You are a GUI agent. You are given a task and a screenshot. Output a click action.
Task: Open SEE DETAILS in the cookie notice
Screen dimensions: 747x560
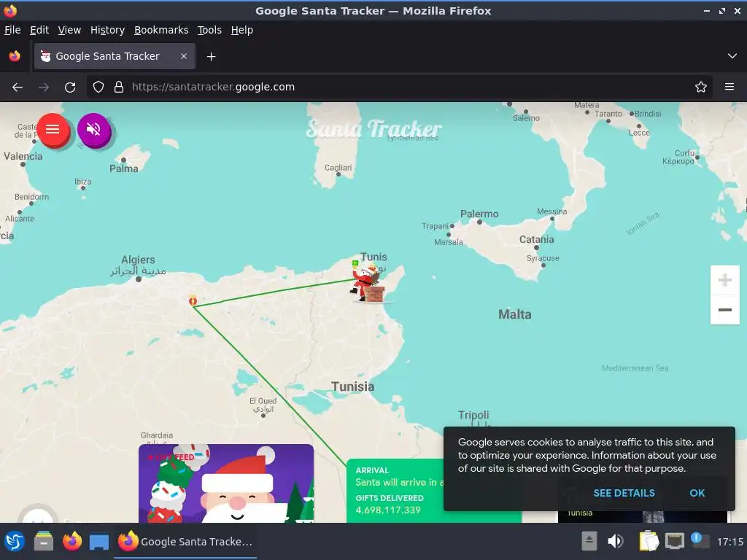pyautogui.click(x=624, y=493)
